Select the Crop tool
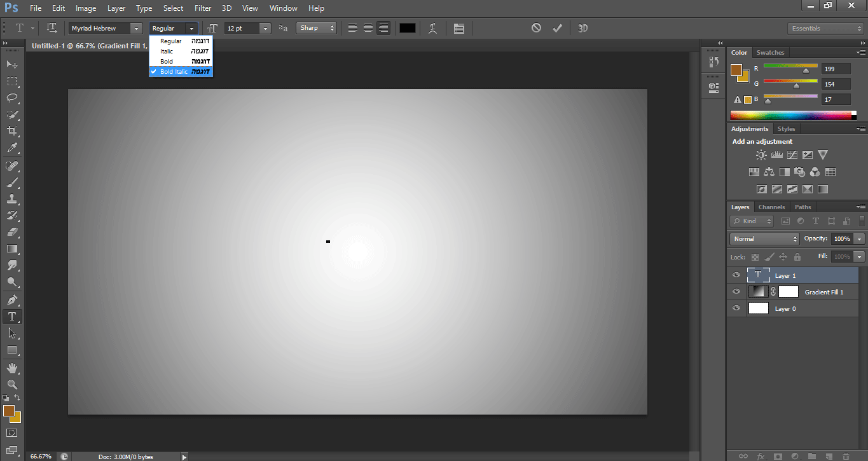Viewport: 868px width, 461px height. pos(12,131)
